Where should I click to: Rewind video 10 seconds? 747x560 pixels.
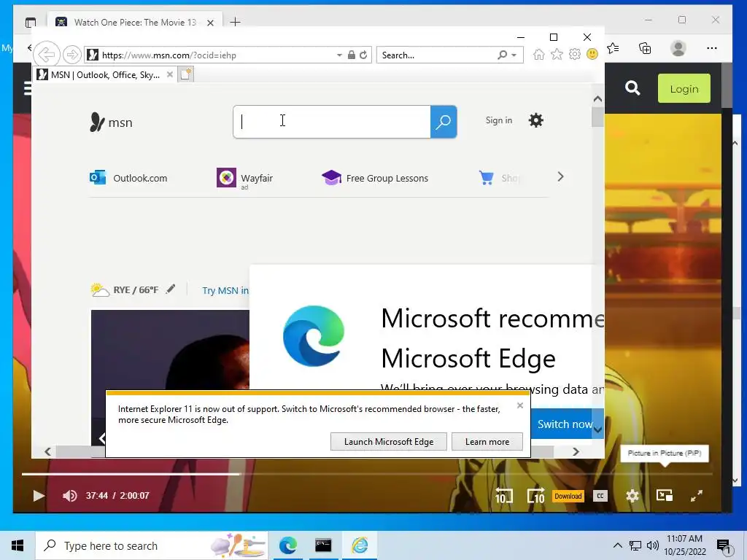point(503,496)
